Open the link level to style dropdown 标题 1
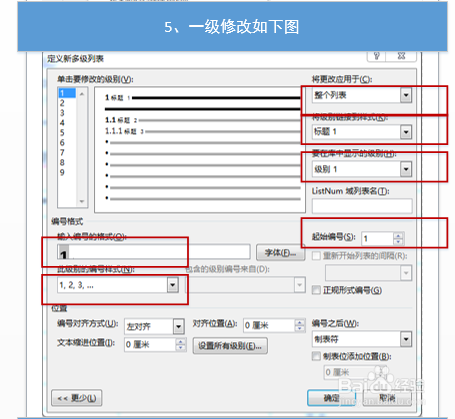The width and height of the screenshot is (455, 419). pos(406,132)
